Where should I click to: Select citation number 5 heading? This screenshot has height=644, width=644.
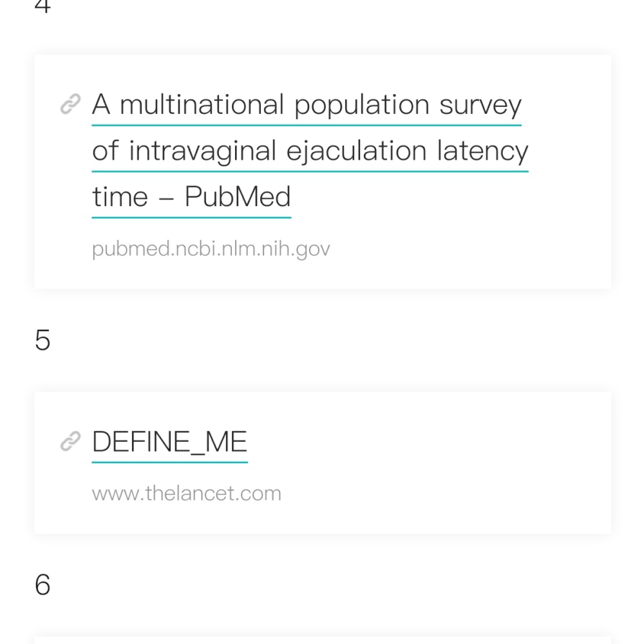(x=43, y=340)
